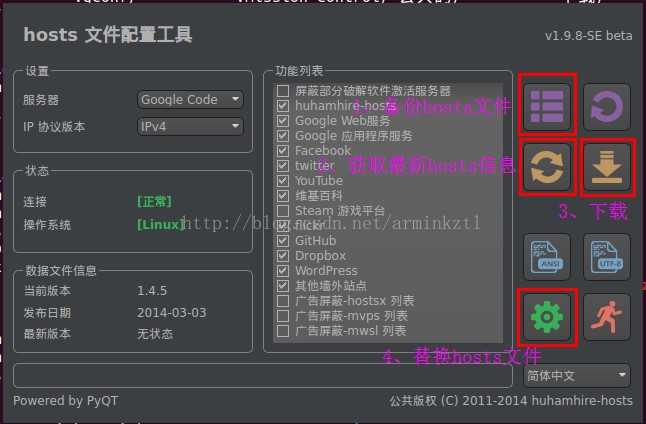Toggle the Dropbox checkbox

[x=283, y=255]
